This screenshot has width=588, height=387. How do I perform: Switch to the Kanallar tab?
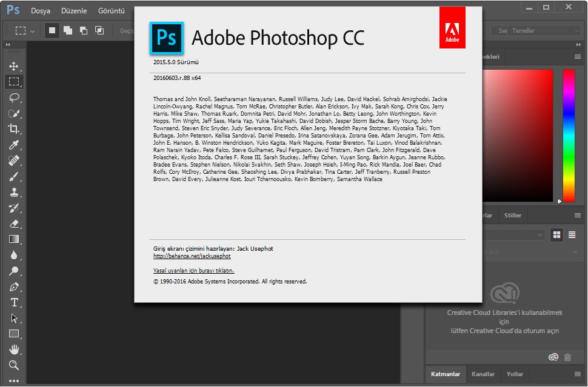[483, 374]
